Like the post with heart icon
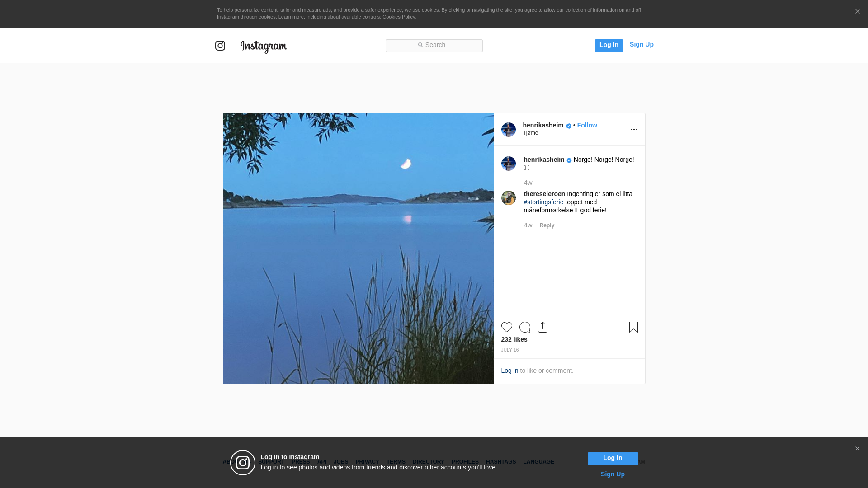This screenshot has width=868, height=488. pyautogui.click(x=507, y=327)
